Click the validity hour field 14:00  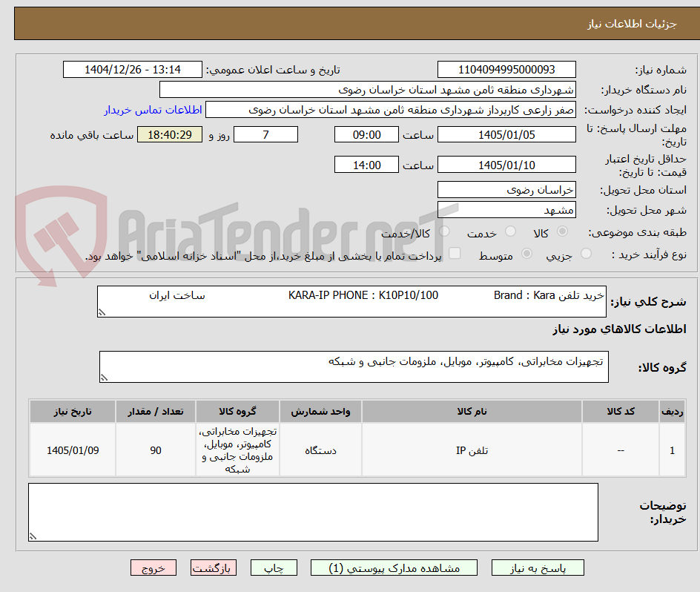[366, 165]
